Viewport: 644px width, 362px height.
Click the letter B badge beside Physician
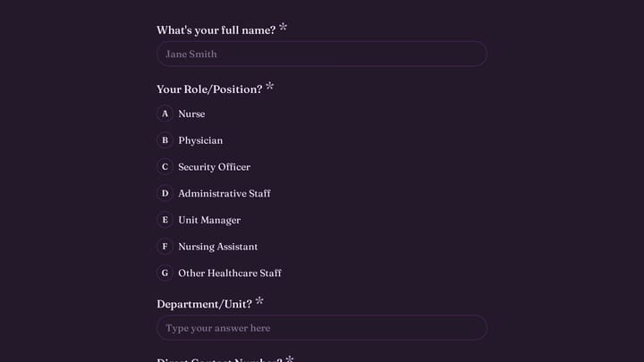tap(165, 140)
